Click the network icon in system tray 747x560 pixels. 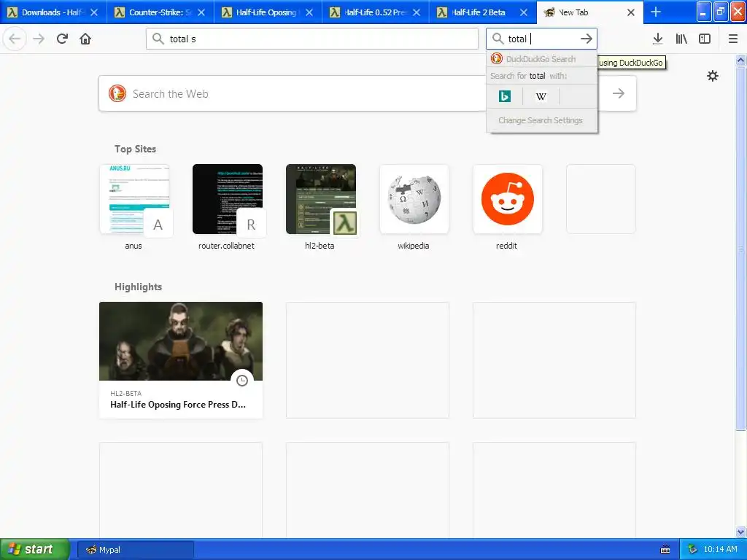pyautogui.click(x=692, y=550)
